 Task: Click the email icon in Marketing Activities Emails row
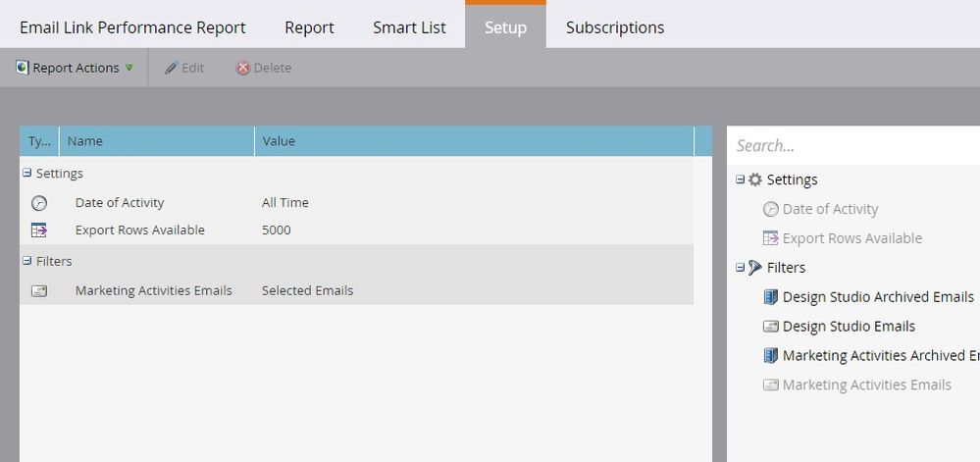point(39,291)
